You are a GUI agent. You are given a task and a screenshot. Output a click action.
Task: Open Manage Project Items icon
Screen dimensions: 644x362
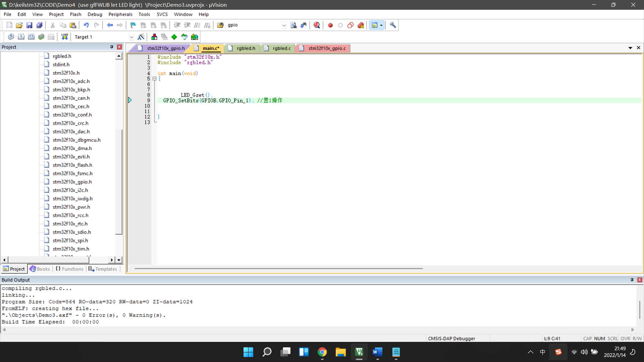coord(154,37)
